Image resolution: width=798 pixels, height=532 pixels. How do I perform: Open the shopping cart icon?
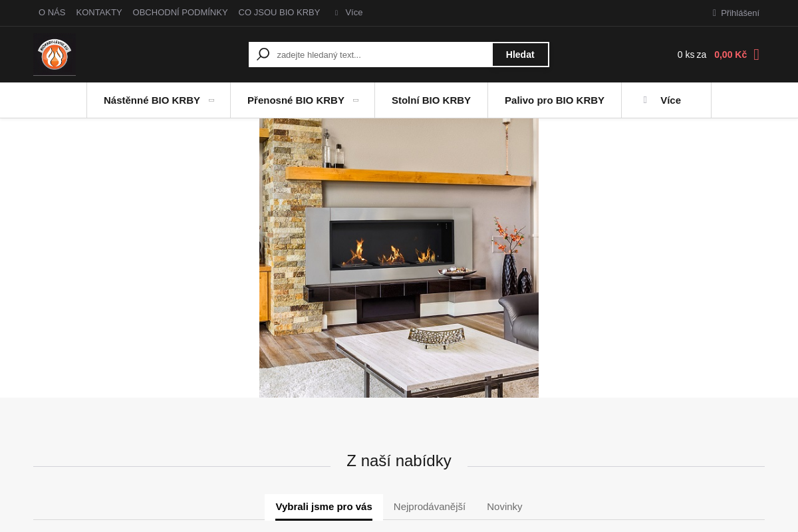pos(756,55)
